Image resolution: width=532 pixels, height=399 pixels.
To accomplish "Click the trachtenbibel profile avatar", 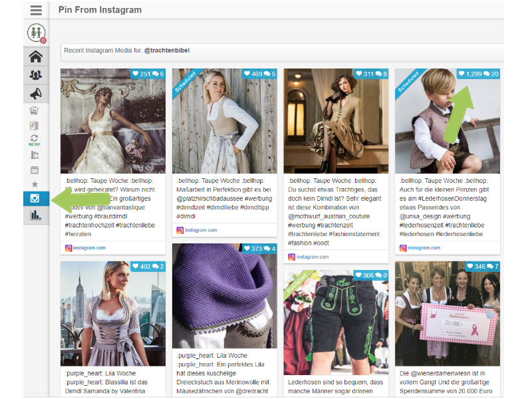I will pos(37,33).
